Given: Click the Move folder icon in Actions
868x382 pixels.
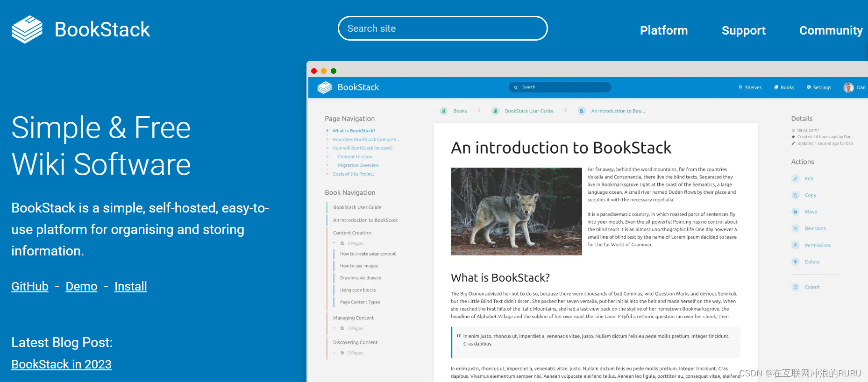Looking at the screenshot, I should click(795, 212).
